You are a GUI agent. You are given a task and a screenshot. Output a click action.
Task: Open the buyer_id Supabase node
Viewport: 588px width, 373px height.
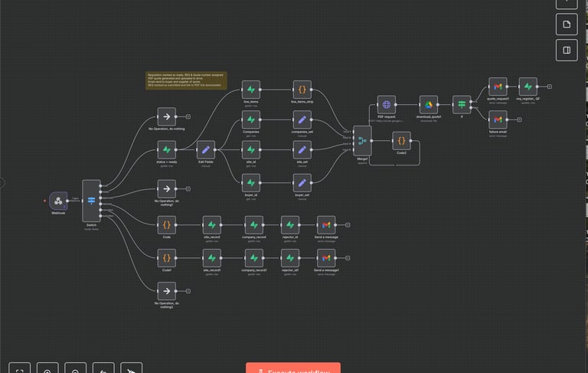coord(251,183)
